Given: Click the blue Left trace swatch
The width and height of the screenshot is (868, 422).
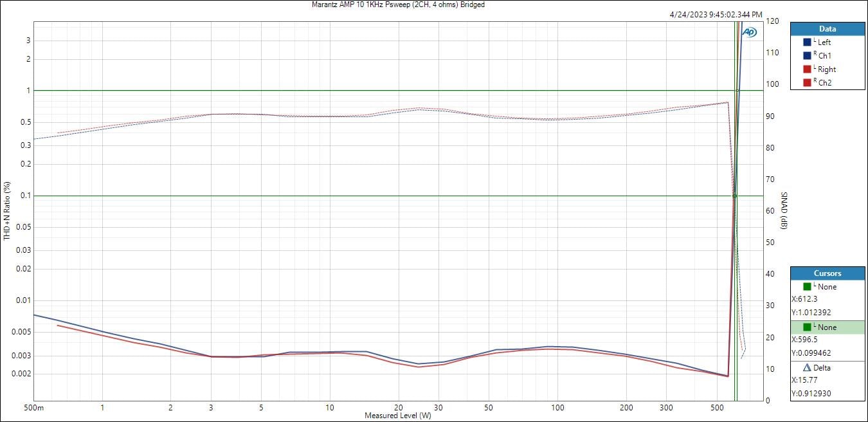Looking at the screenshot, I should click(x=807, y=42).
